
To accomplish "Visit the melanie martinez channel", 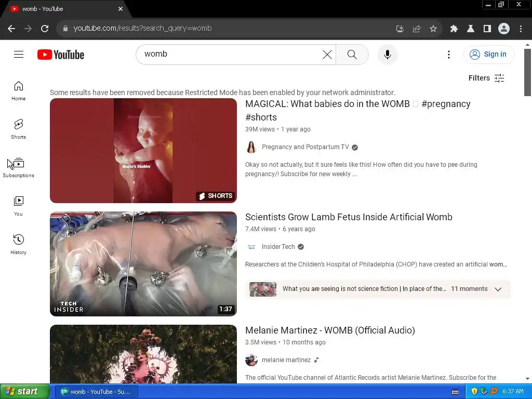I will 286,360.
